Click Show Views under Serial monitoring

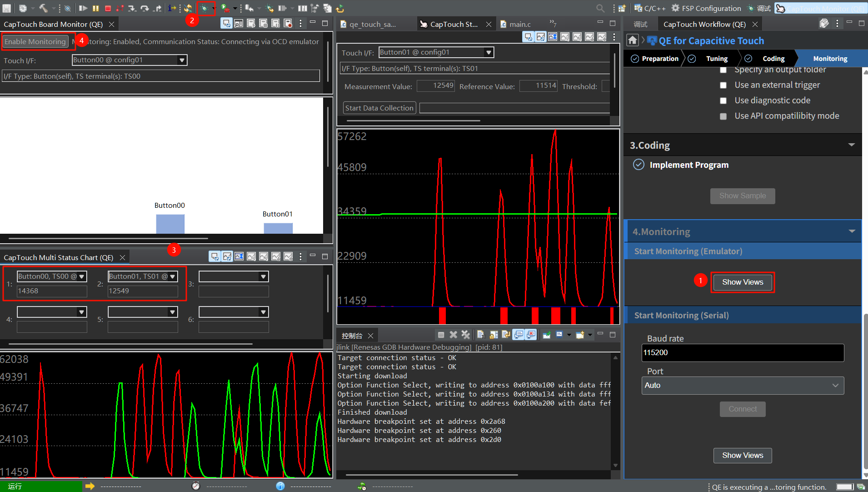[x=743, y=455]
